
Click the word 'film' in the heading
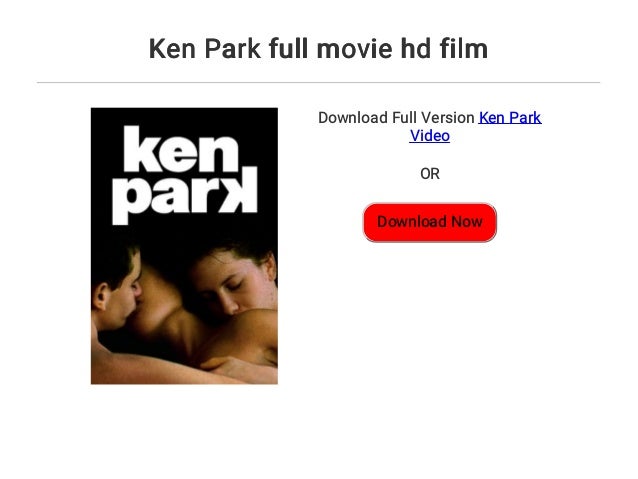click(x=463, y=48)
